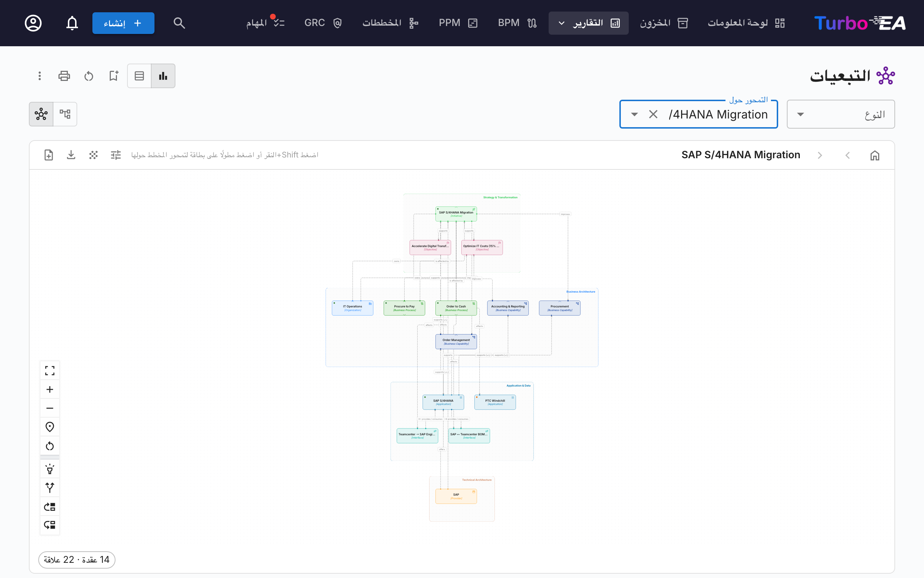Open diagram settings with the sliders icon
This screenshot has width=924, height=578.
(x=116, y=155)
